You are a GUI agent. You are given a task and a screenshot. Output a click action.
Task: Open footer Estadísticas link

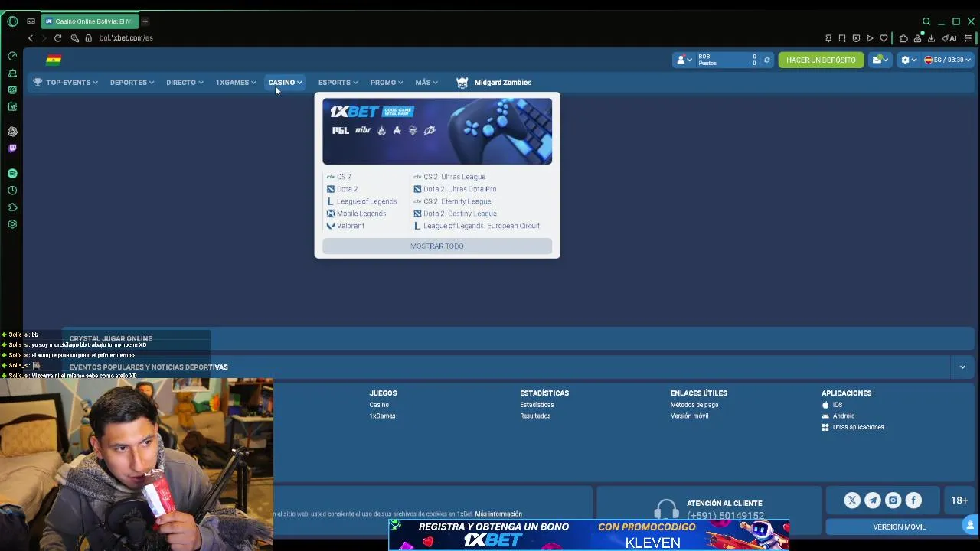537,405
